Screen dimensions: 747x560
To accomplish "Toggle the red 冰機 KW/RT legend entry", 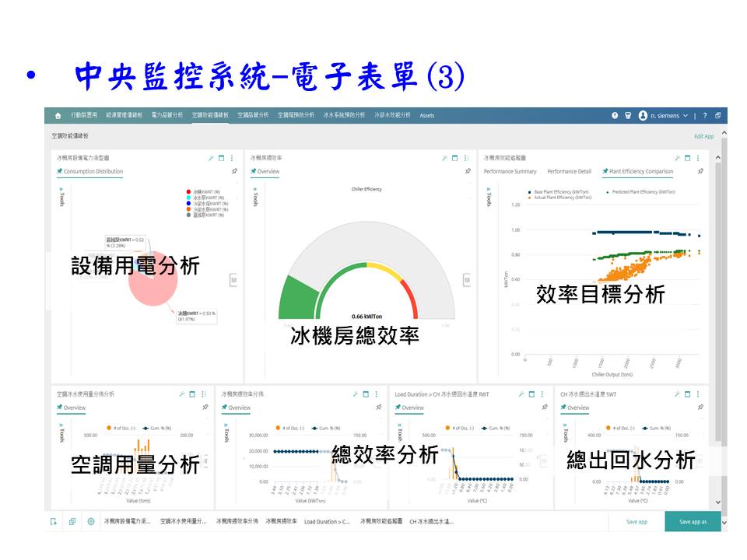I will tap(203, 192).
